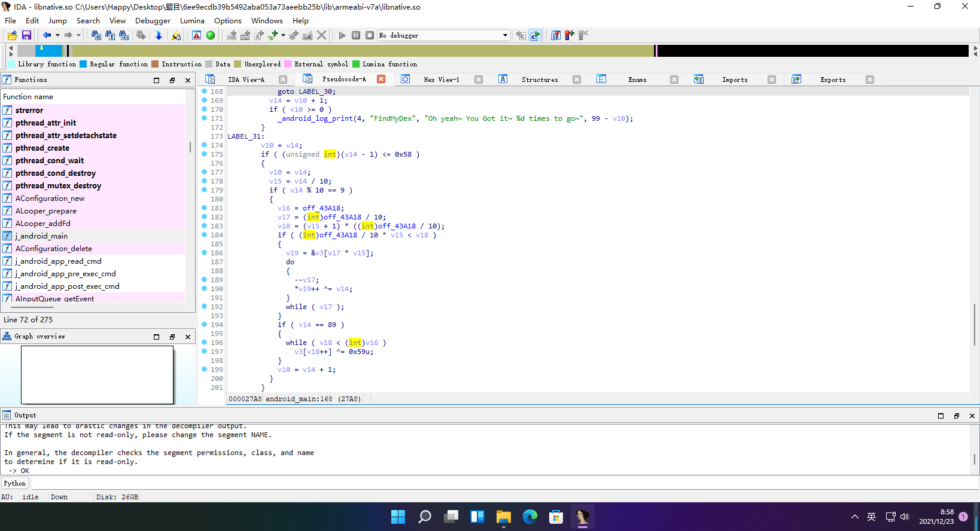The height and width of the screenshot is (531, 980).
Task: Click the green plus add-item icon
Action: (273, 35)
